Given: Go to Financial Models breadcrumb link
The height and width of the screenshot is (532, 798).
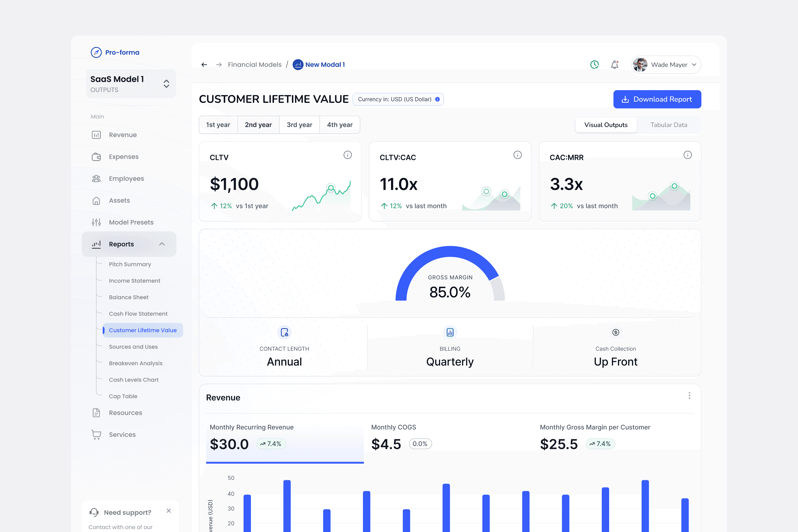Looking at the screenshot, I should 254,64.
